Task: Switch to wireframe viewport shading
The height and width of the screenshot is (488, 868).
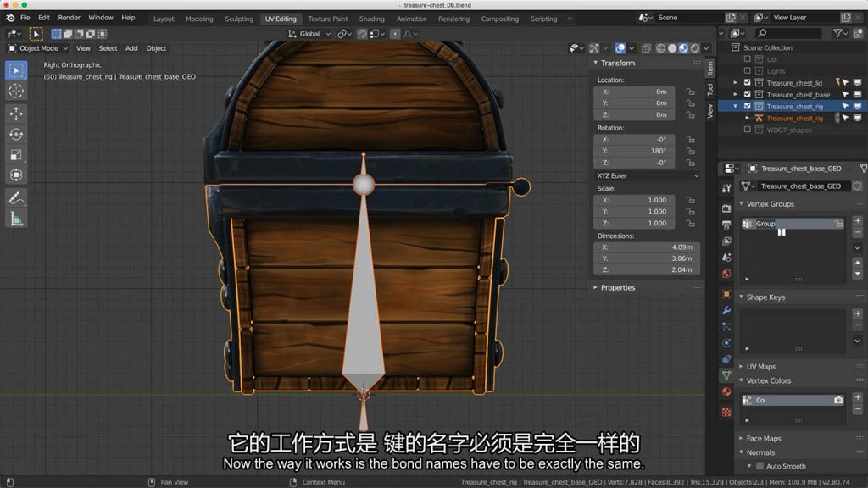Action: coord(661,48)
